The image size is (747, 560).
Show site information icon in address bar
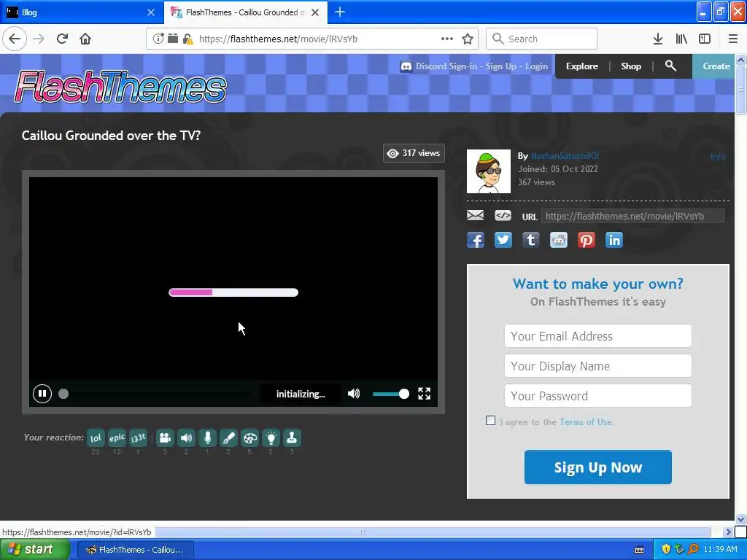[x=158, y=39]
